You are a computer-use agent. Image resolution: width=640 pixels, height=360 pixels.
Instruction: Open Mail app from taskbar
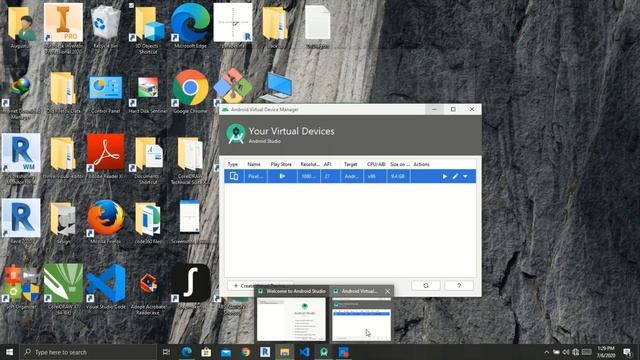click(x=226, y=352)
